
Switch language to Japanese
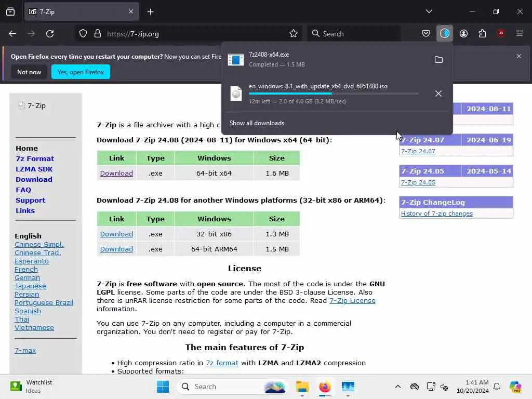(30, 286)
